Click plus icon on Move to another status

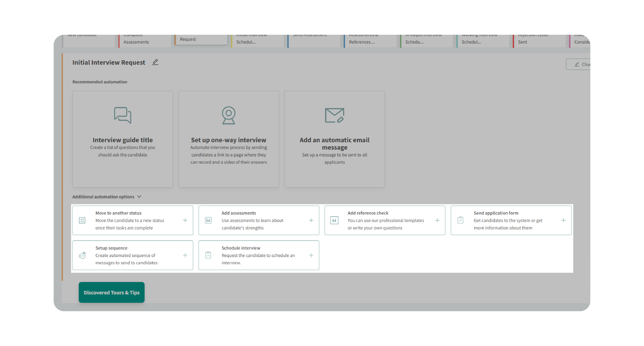point(185,220)
